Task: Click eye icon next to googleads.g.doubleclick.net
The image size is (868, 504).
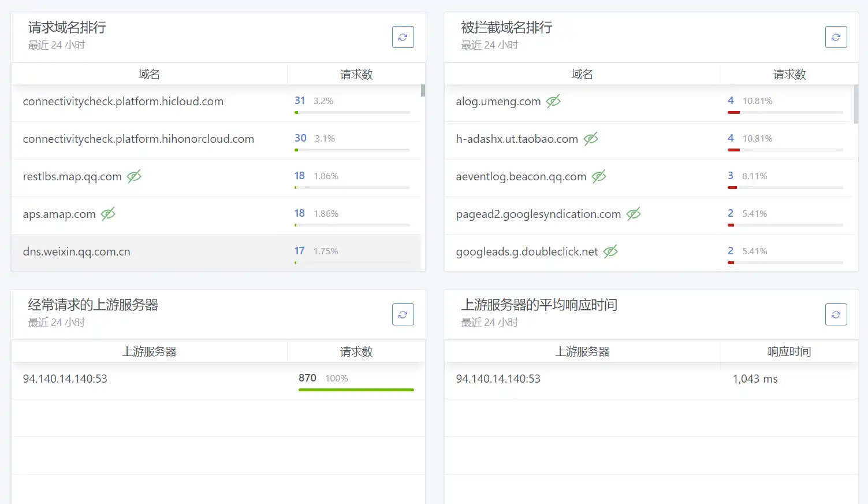Action: click(610, 251)
